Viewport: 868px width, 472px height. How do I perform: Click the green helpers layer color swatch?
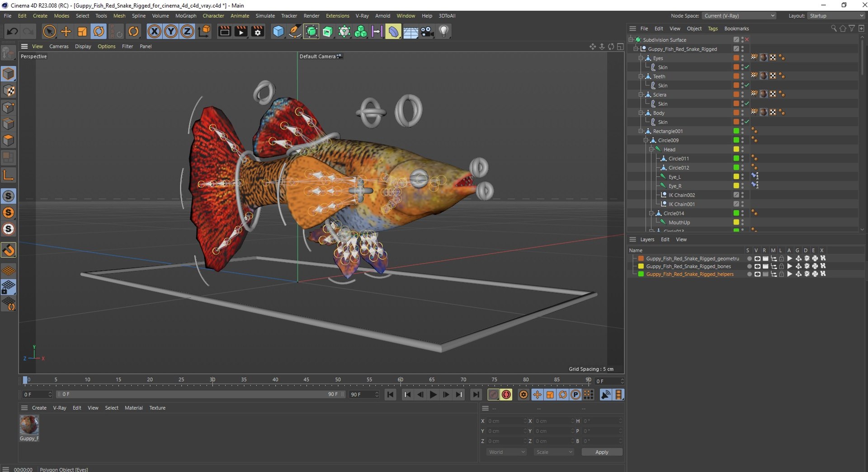tap(641, 274)
